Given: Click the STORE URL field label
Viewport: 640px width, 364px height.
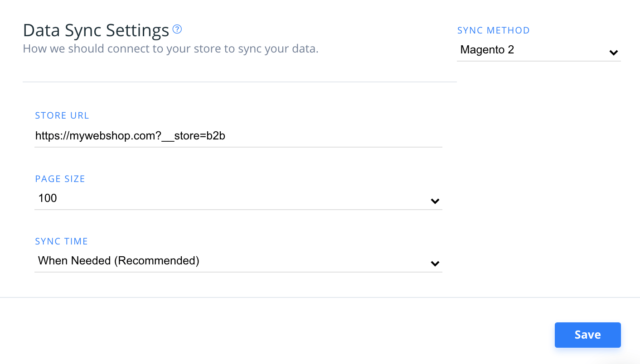Looking at the screenshot, I should click(x=62, y=115).
